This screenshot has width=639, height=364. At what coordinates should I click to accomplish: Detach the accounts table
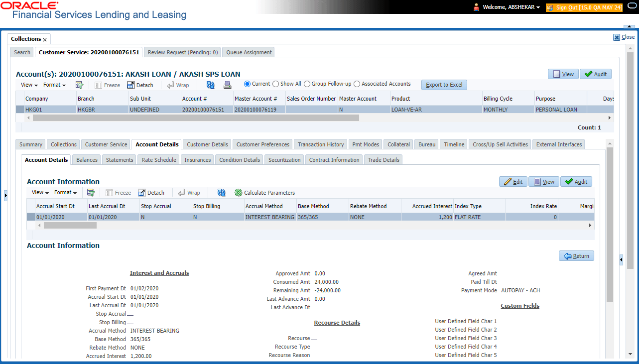point(140,85)
